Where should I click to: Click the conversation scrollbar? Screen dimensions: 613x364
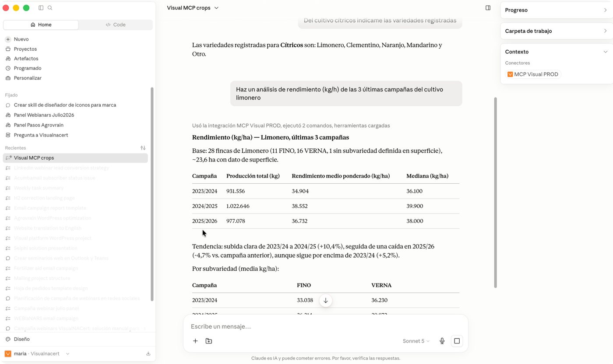[496, 192]
